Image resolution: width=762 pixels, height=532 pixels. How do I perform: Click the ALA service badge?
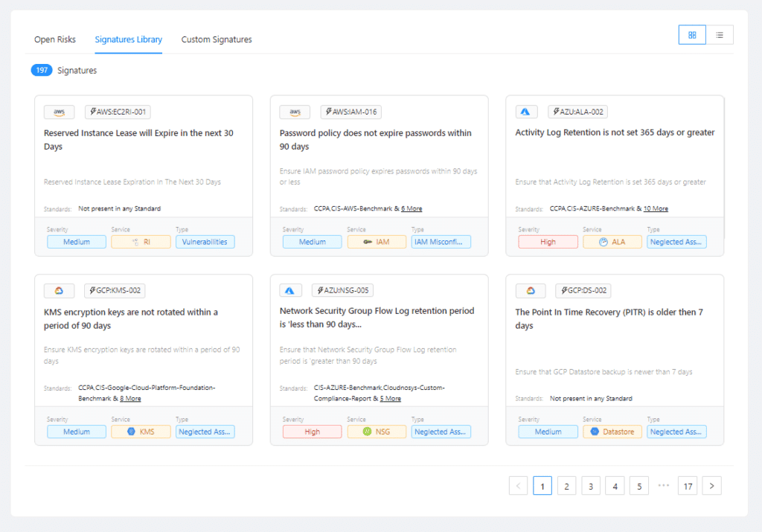[612, 242]
